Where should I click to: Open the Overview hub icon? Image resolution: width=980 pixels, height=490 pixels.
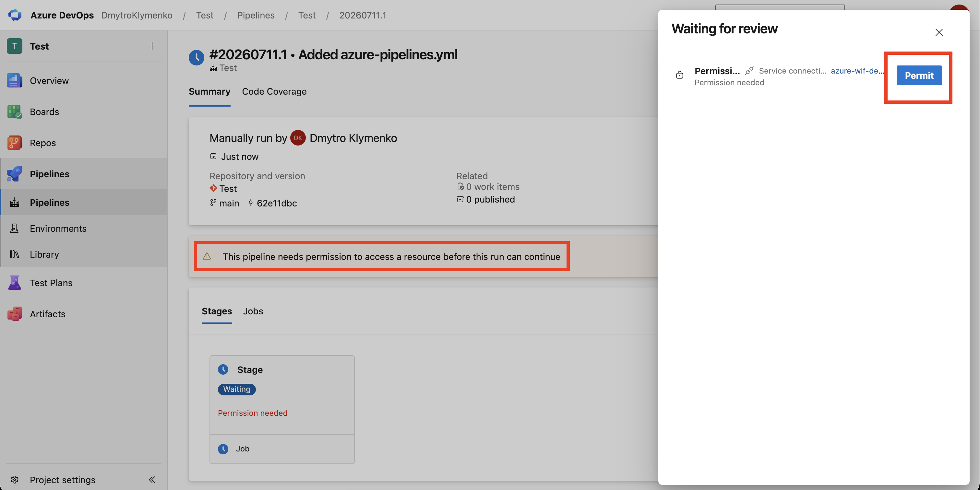[15, 81]
